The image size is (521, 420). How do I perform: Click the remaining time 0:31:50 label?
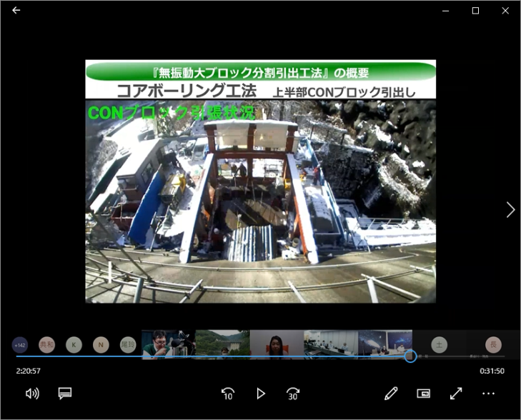[x=492, y=371]
